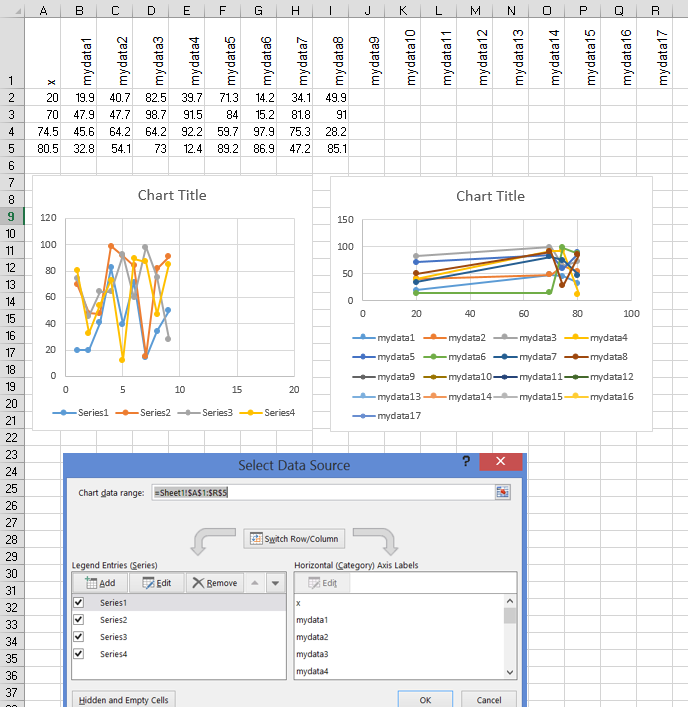This screenshot has width=688, height=707.
Task: Edit the selected legend series
Action: [156, 583]
